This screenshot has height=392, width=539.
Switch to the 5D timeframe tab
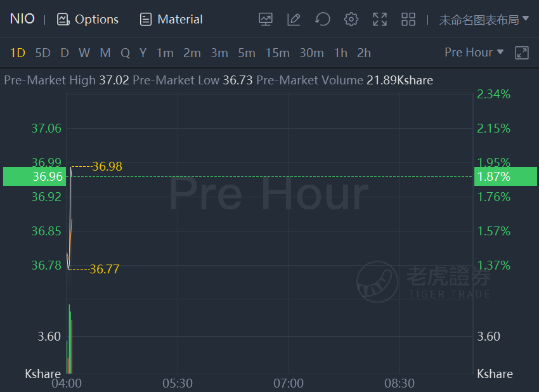[42, 53]
